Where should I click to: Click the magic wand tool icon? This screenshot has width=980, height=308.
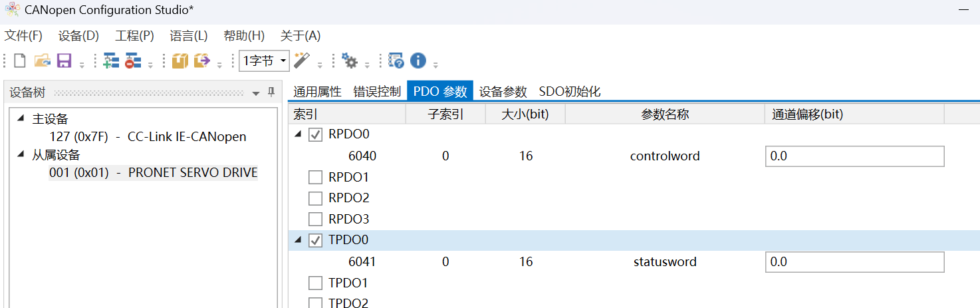coord(303,61)
